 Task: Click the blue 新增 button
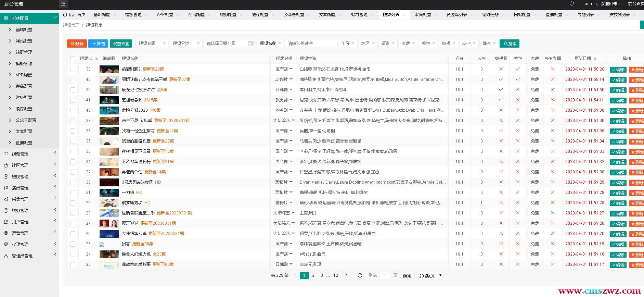point(99,44)
